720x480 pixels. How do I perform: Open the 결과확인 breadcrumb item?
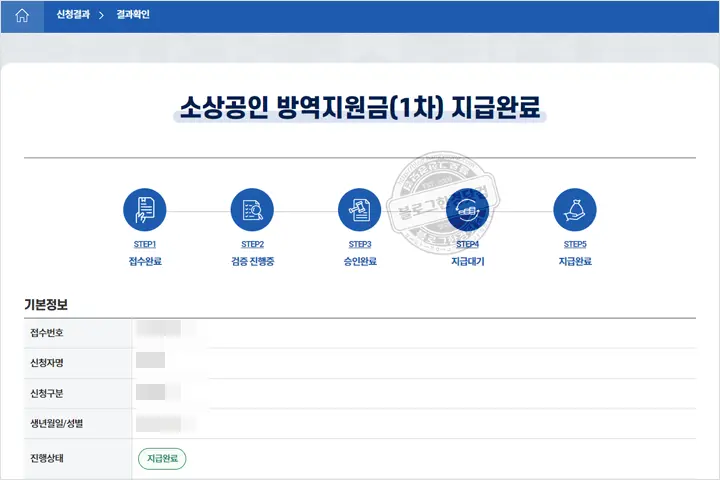(x=133, y=15)
